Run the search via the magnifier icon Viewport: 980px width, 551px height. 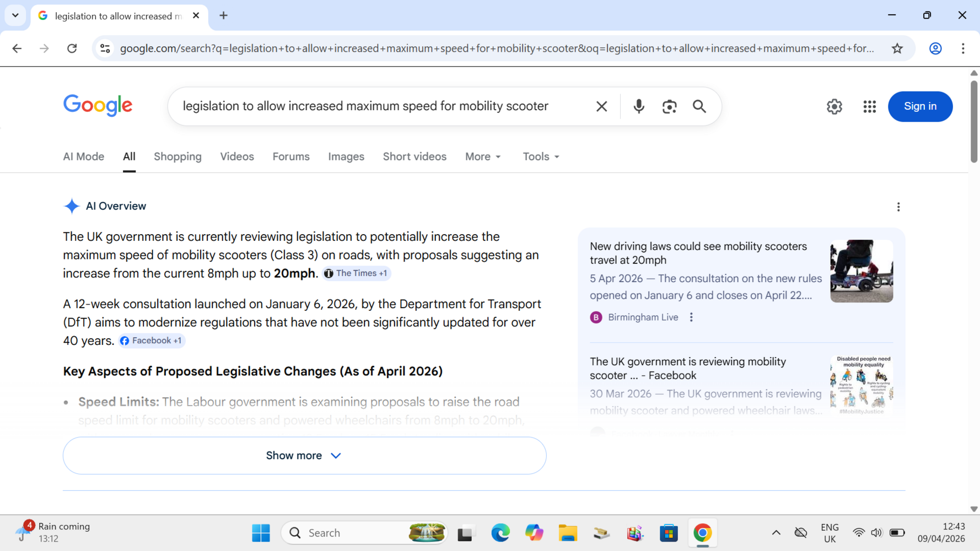[699, 106]
